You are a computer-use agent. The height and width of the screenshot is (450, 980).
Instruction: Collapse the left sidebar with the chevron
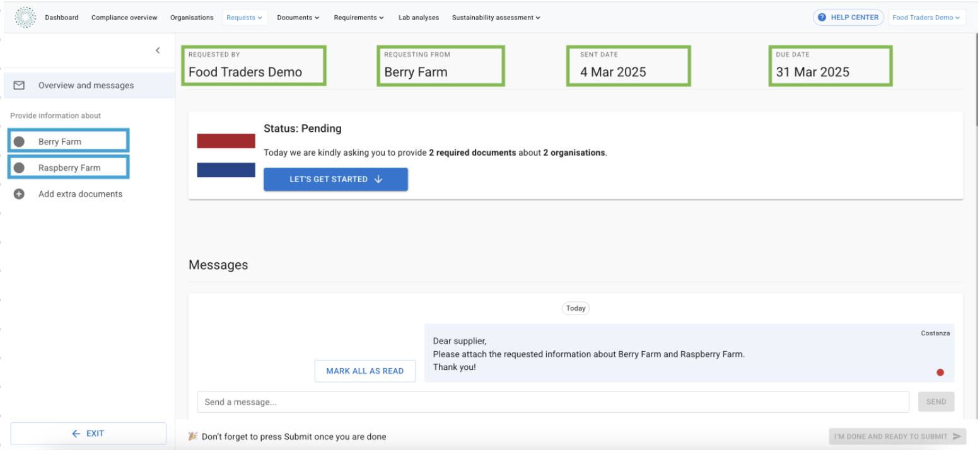(x=158, y=50)
